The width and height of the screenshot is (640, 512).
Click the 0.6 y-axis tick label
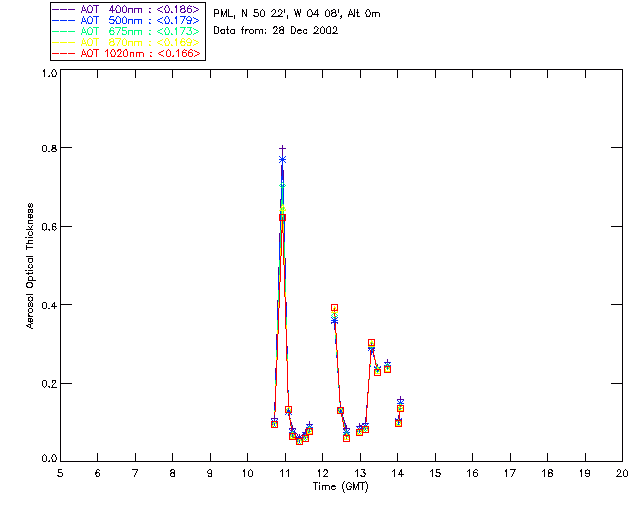click(49, 227)
